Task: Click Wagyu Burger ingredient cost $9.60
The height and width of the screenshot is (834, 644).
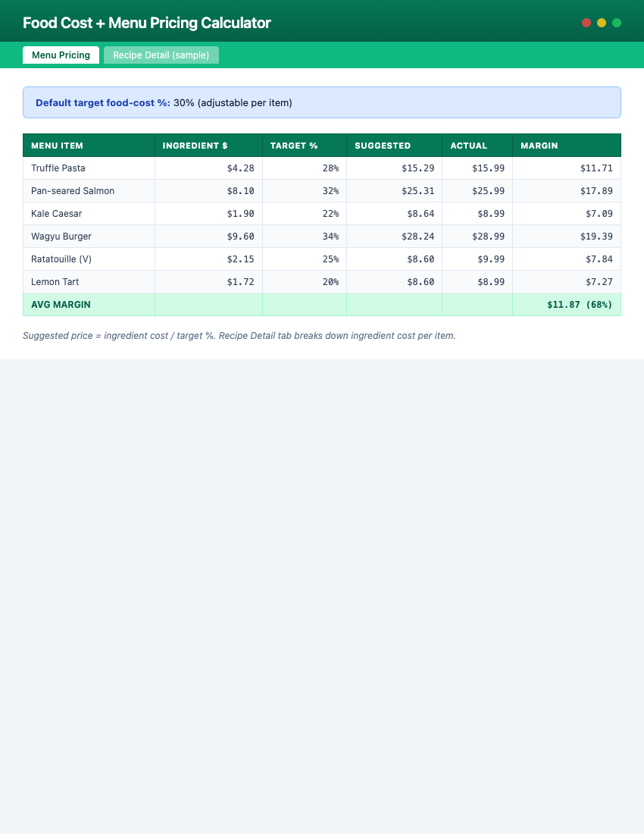Action: [x=240, y=237]
